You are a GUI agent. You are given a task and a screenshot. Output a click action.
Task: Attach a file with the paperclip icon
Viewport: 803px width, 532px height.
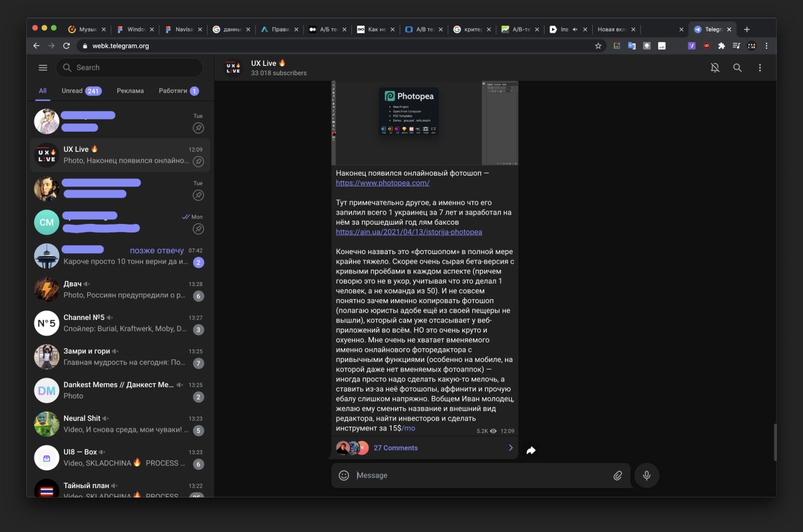(x=618, y=476)
